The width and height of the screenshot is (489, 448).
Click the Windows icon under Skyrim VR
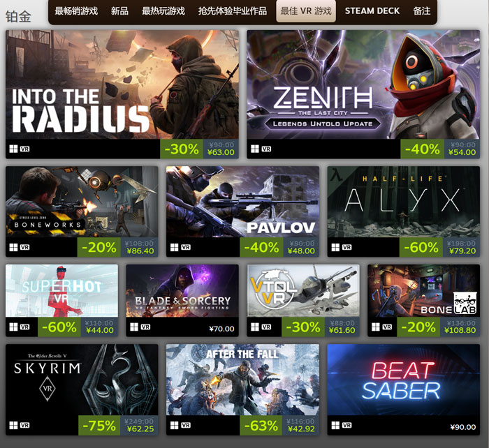pyautogui.click(x=13, y=425)
